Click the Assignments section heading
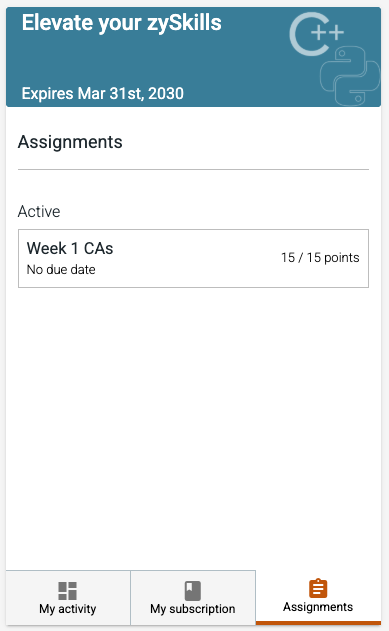The image size is (389, 631). point(70,142)
